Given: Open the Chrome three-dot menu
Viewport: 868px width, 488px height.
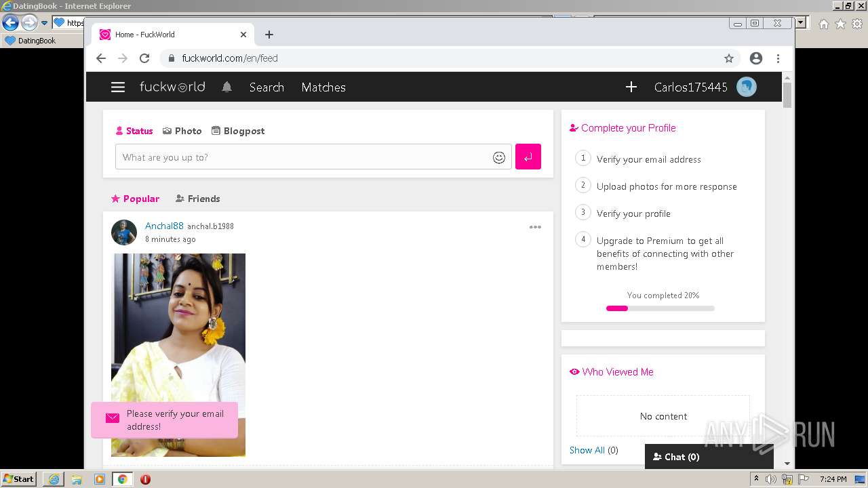Looking at the screenshot, I should coord(778,58).
